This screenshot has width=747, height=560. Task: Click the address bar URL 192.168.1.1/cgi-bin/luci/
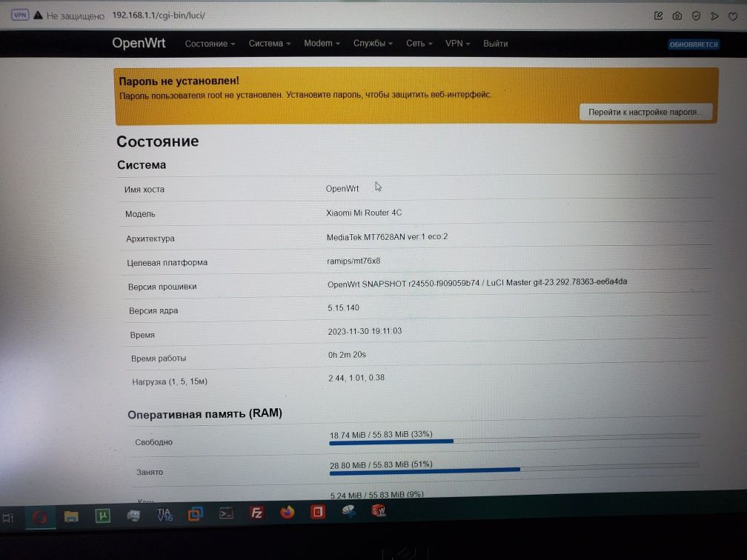click(x=159, y=16)
